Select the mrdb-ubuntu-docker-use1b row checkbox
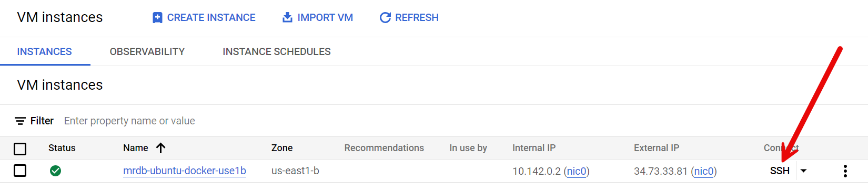 (x=20, y=171)
